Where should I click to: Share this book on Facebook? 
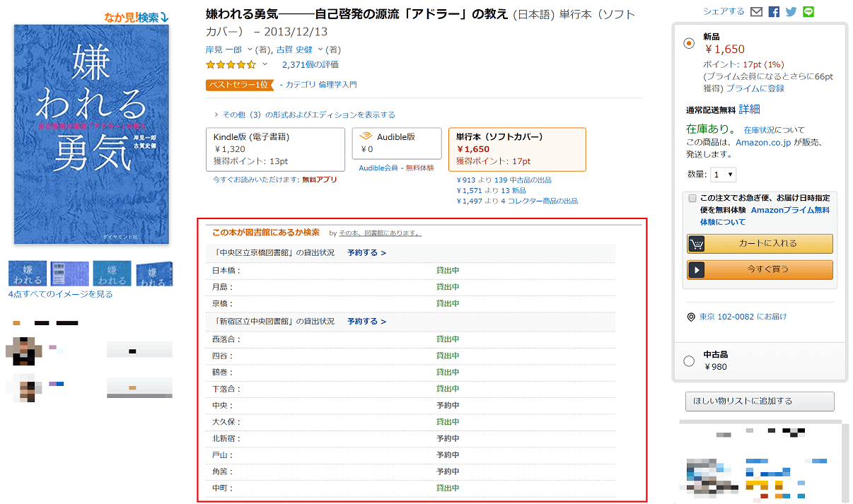click(x=774, y=12)
